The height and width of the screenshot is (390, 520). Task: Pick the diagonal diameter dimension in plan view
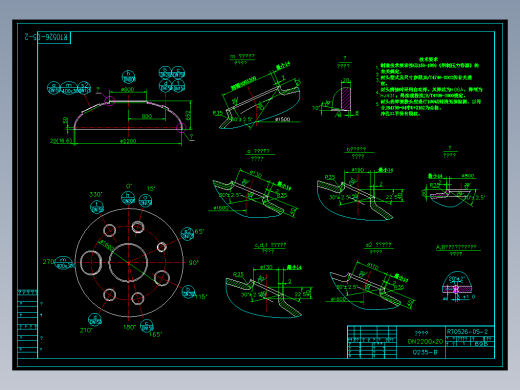coord(107,246)
